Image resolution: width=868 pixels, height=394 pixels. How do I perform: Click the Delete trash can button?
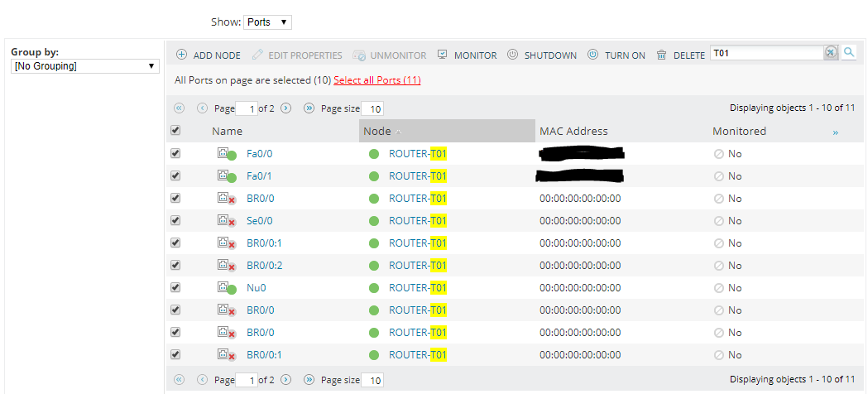[x=680, y=55]
